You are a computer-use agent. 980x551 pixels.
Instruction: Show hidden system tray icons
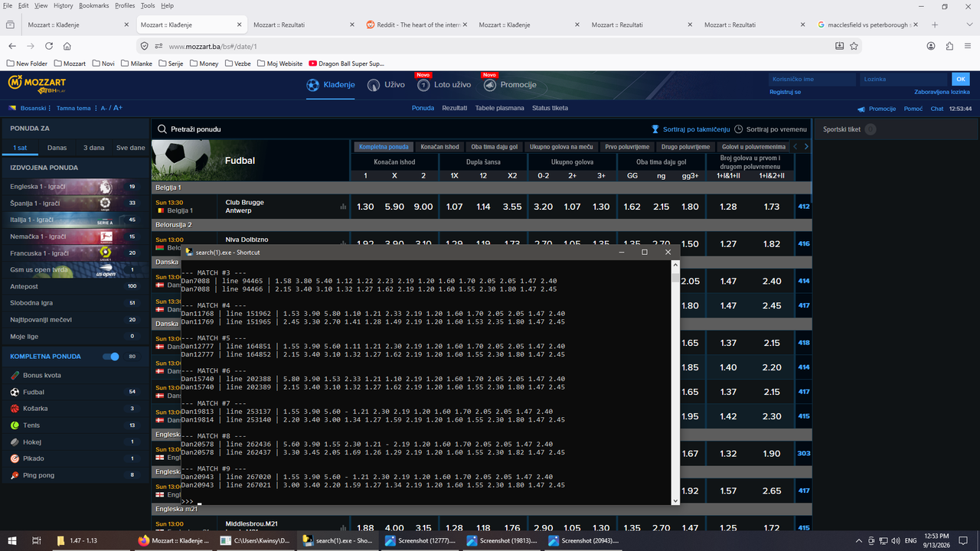tap(859, 540)
